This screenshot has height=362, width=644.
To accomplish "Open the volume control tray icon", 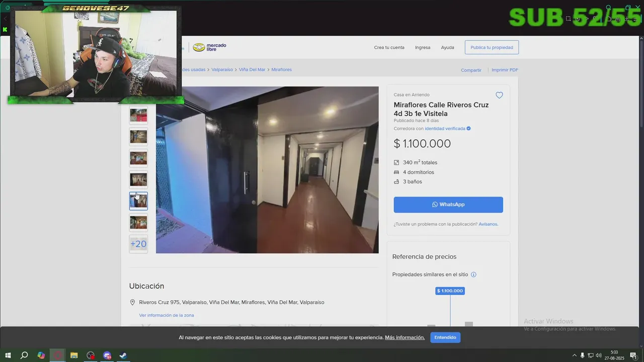I will pos(599,355).
